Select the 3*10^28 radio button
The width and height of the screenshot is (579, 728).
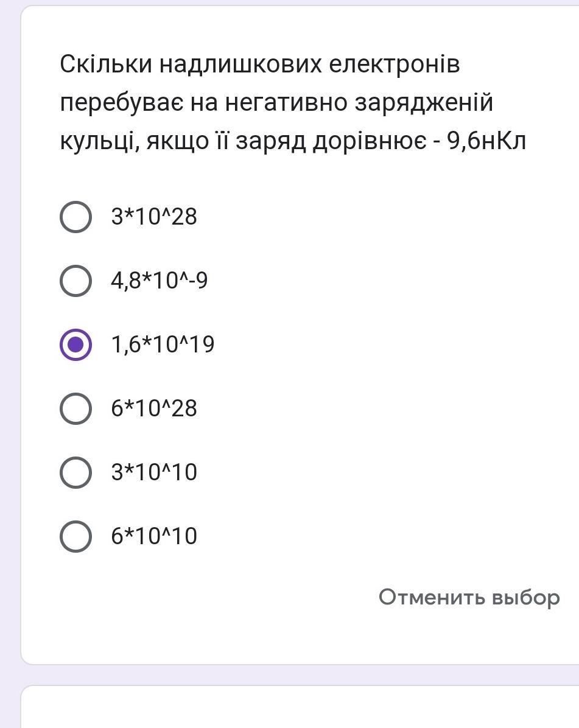75,217
